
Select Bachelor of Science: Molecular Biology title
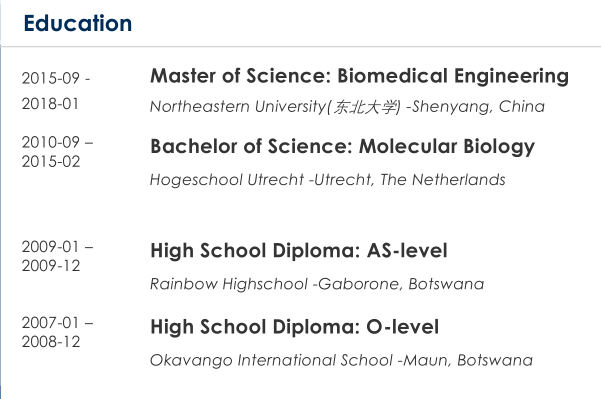pyautogui.click(x=343, y=147)
